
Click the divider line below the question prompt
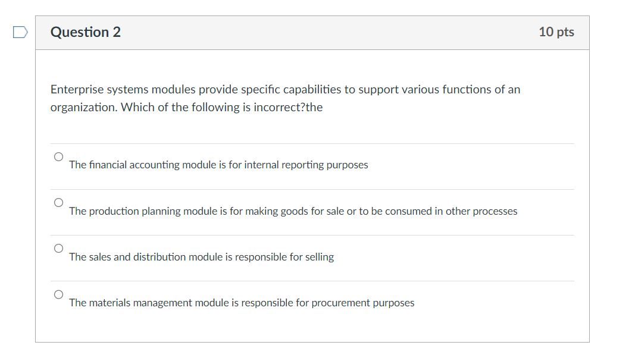312,142
